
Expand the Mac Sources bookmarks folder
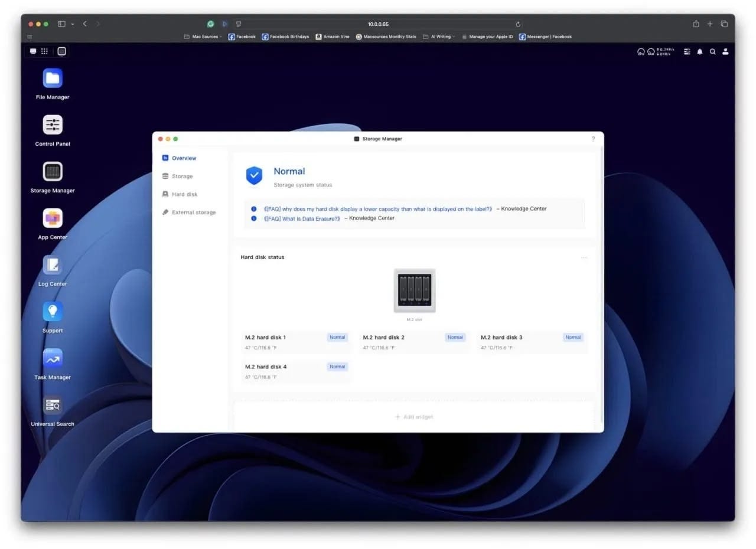[x=203, y=37]
